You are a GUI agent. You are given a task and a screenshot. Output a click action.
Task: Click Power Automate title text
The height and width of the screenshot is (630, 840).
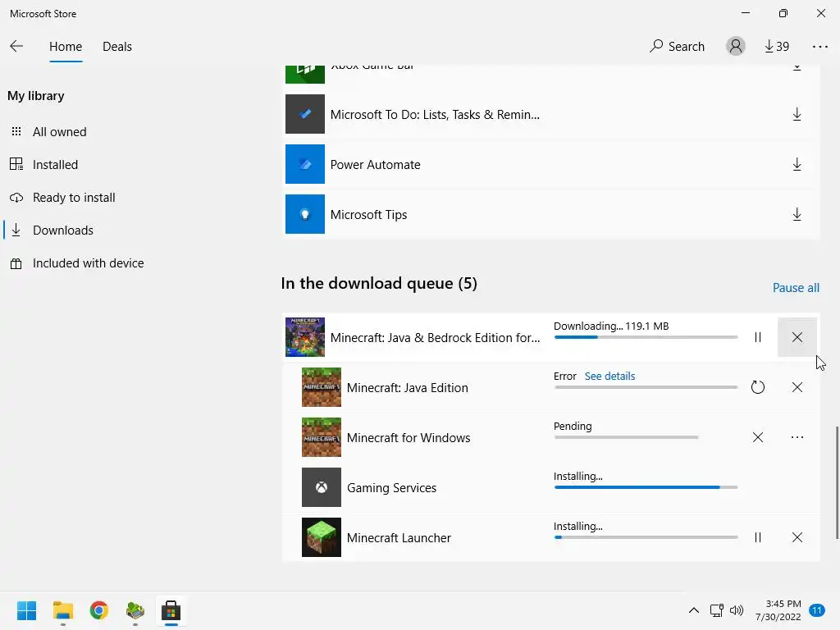pyautogui.click(x=375, y=164)
